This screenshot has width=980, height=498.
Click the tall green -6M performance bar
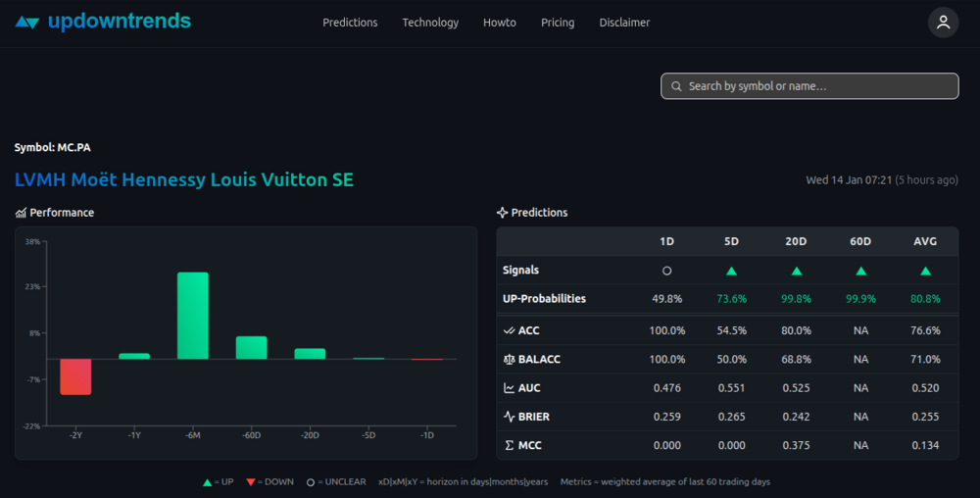pos(192,316)
